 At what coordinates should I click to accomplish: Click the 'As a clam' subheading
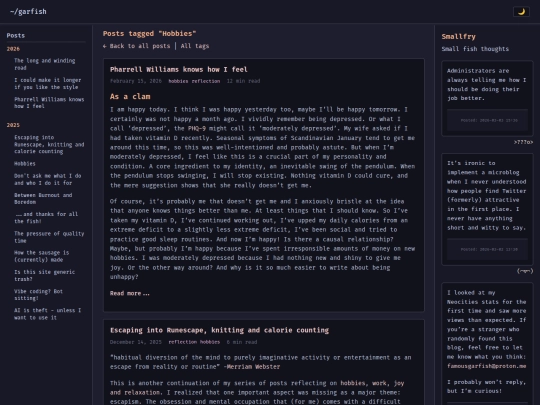[130, 97]
